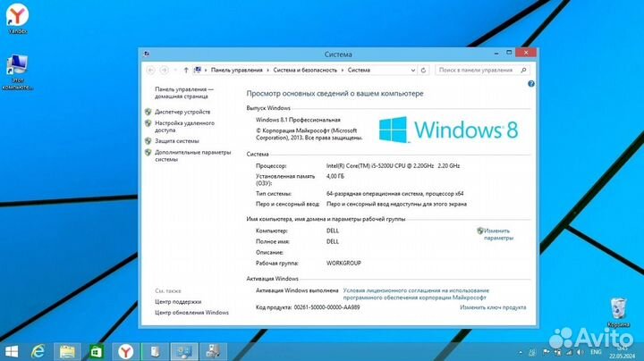Open Панель управления домашняя страница link
The width and height of the screenshot is (644, 361).
point(184,93)
